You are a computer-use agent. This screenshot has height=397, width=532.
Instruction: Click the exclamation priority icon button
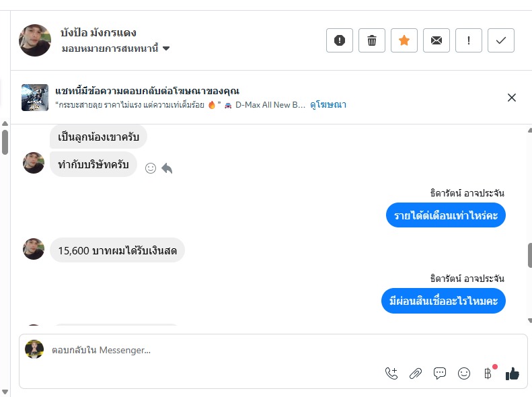click(469, 40)
